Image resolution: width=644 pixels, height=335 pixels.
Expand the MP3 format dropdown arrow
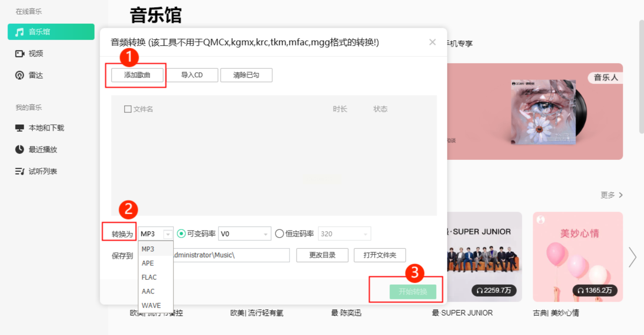click(x=168, y=234)
